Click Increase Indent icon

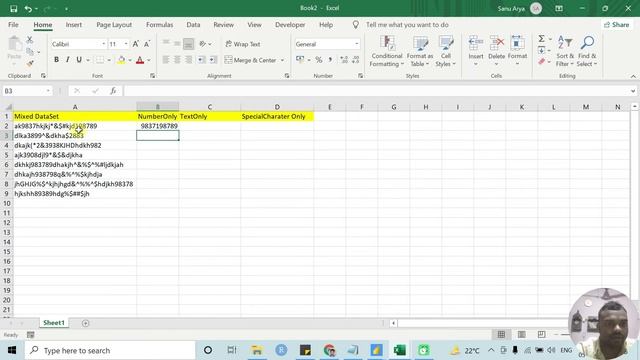pos(213,60)
